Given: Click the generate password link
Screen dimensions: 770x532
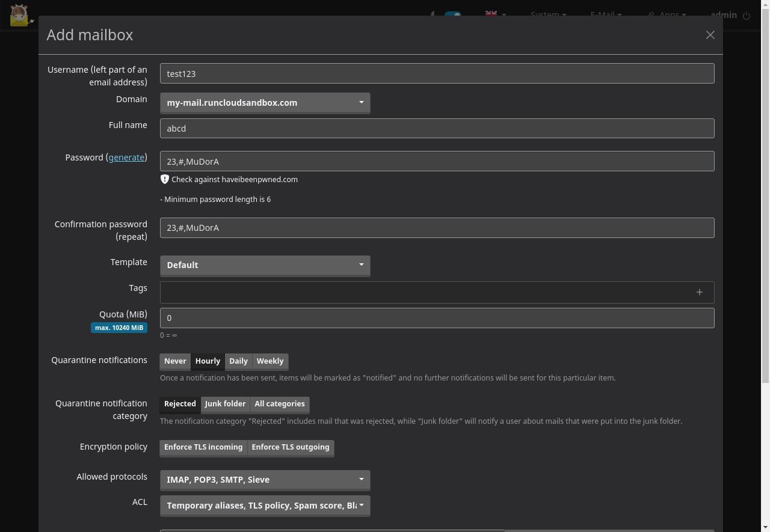Looking at the screenshot, I should pos(126,157).
